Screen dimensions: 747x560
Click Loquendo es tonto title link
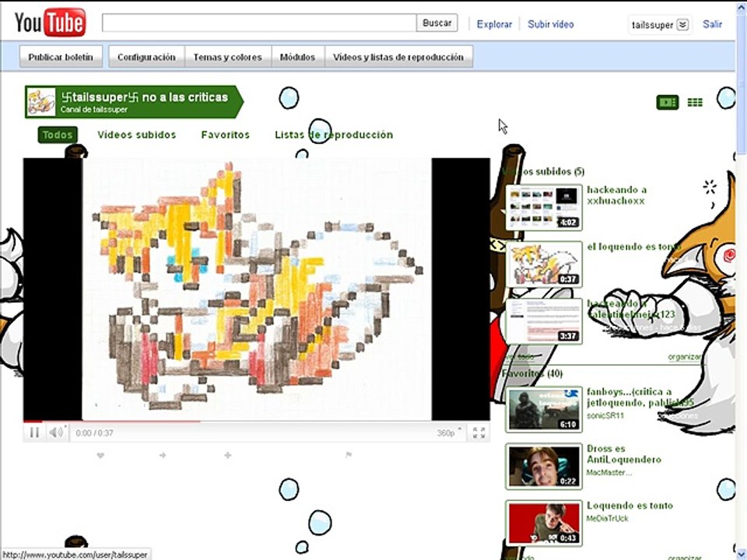pos(630,506)
